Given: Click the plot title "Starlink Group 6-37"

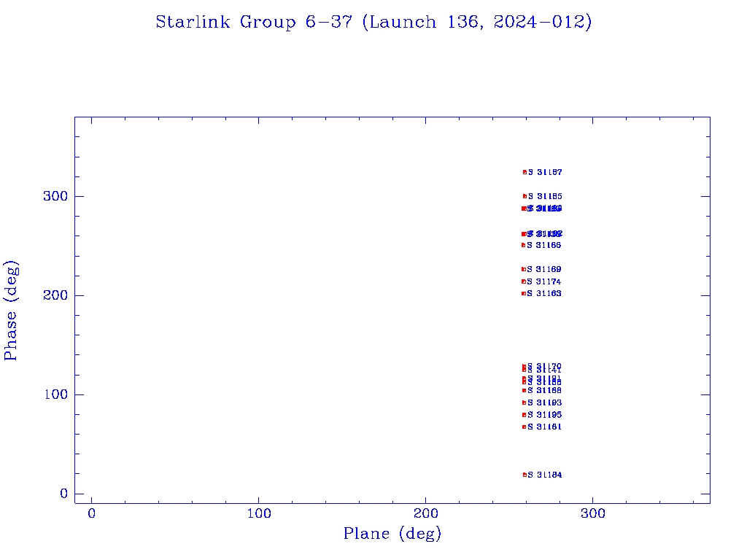Looking at the screenshot, I should 254,22.
